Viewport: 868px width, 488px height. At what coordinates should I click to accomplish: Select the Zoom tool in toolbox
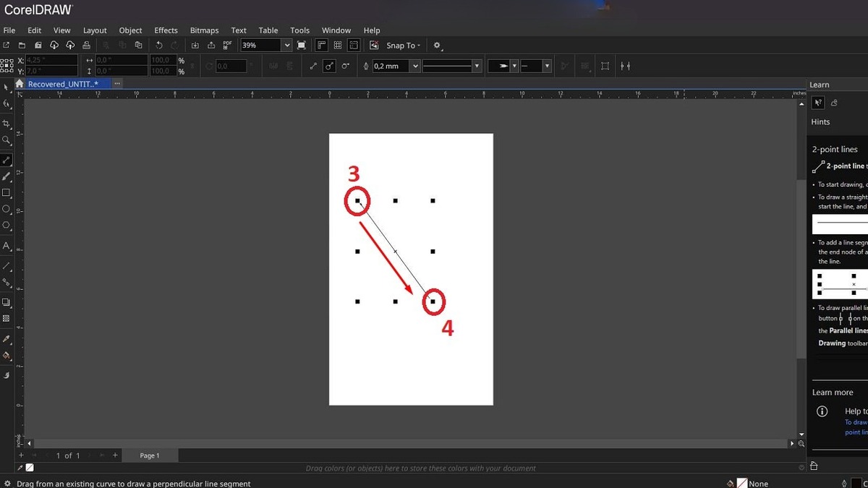6,140
